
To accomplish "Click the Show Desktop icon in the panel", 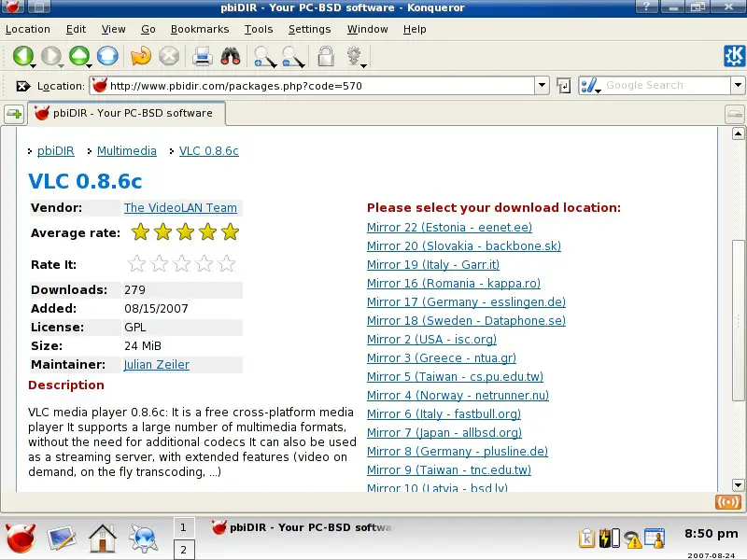I will coord(62,539).
